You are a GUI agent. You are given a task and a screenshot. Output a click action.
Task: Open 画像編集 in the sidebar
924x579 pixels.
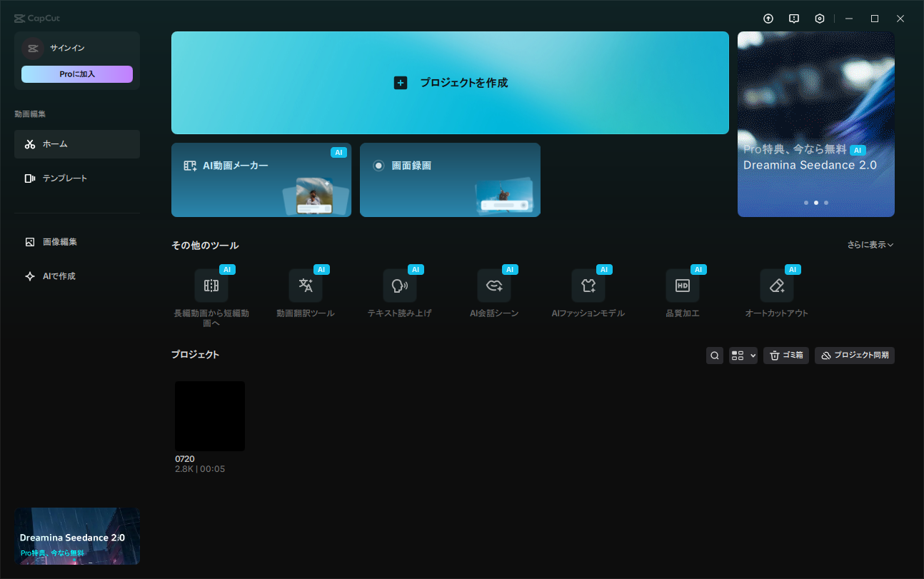77,242
